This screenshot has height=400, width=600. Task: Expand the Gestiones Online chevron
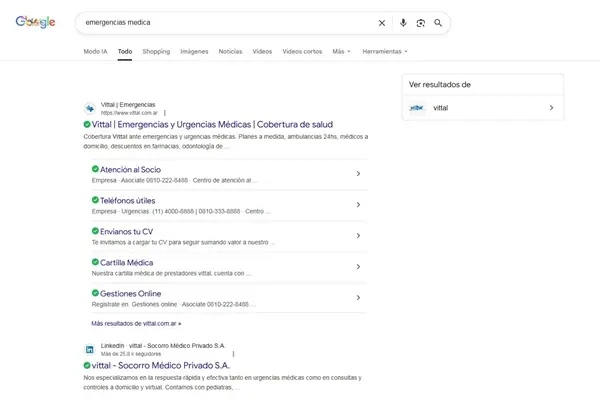(x=358, y=298)
